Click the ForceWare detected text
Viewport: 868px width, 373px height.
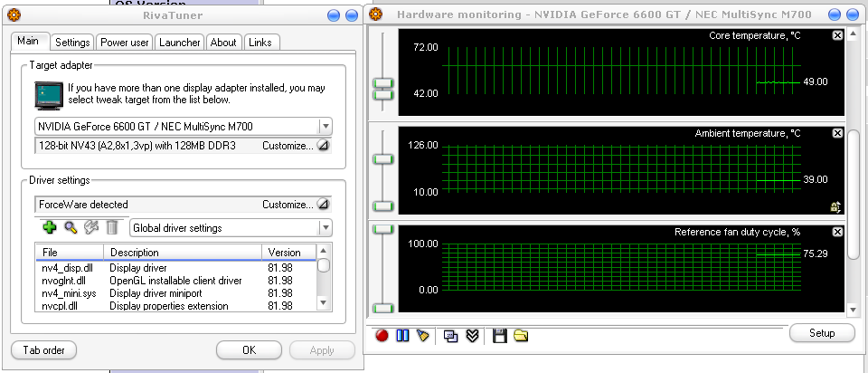tap(83, 205)
